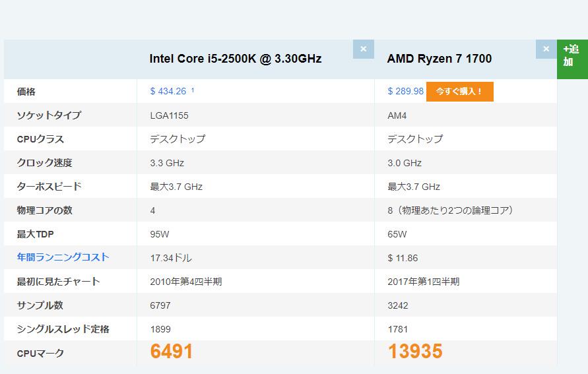The height and width of the screenshot is (374, 588).
Task: Click the CPUマーク row label
Action: click(40, 353)
